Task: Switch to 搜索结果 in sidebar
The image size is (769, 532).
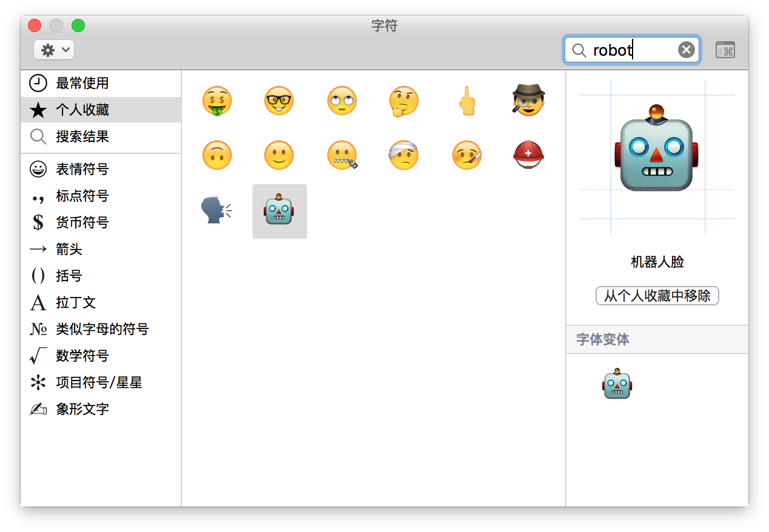Action: coord(82,136)
